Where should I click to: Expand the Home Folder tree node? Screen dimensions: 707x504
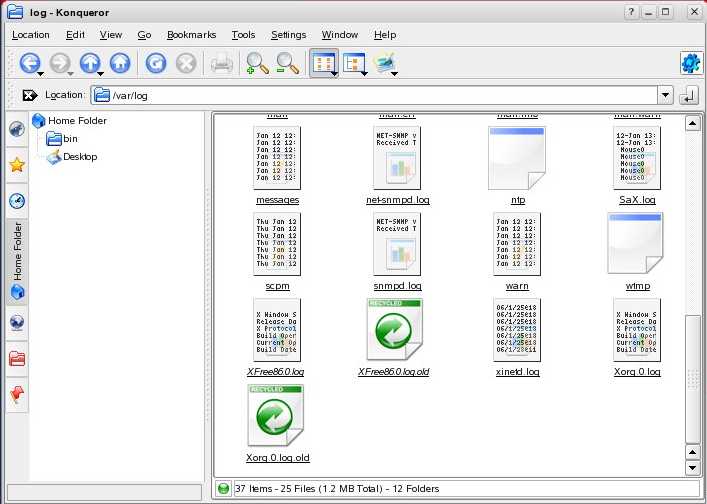(39, 121)
